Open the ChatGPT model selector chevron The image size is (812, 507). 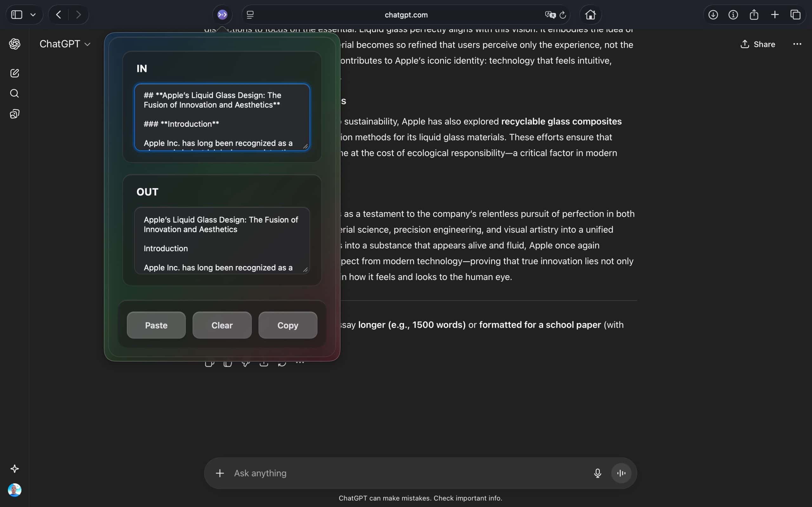(88, 44)
